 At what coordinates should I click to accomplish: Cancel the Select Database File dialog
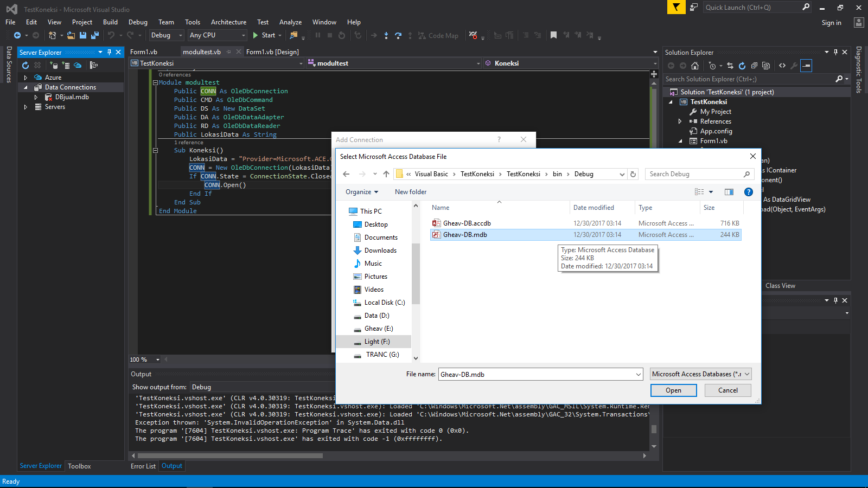(727, 390)
